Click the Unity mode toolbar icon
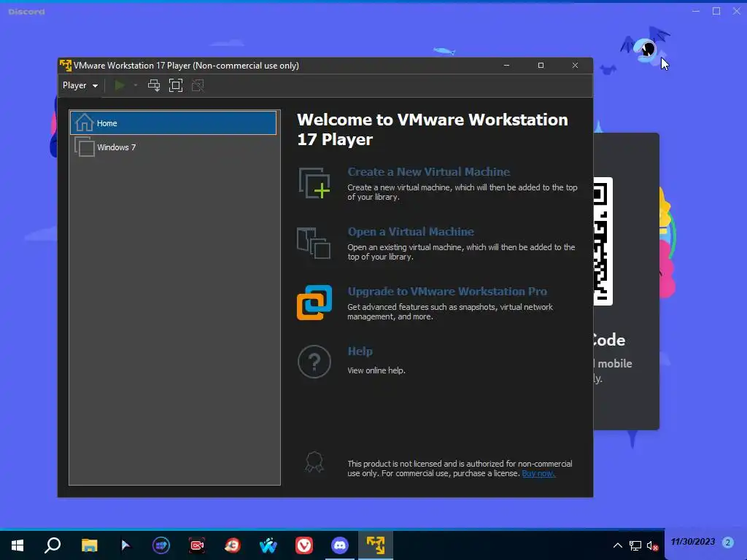747x560 pixels. tap(198, 85)
